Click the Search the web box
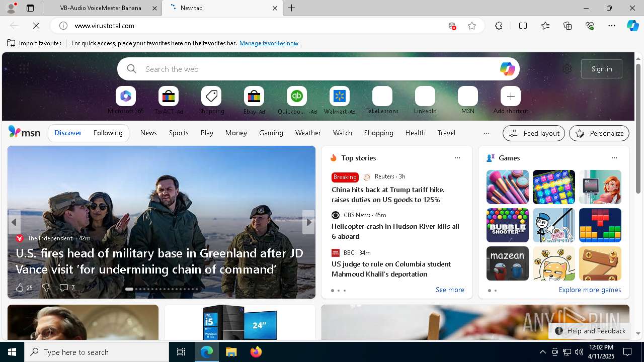644x362 pixels. (x=318, y=69)
